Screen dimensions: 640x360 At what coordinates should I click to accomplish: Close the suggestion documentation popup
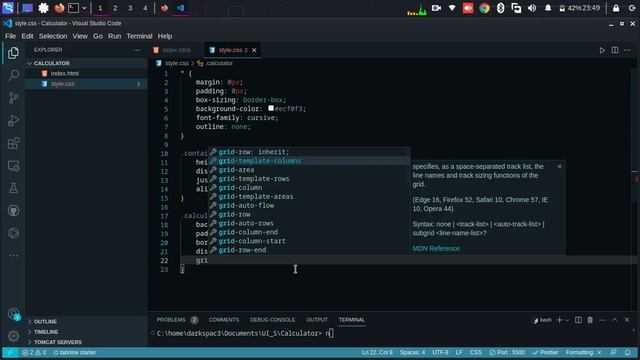coord(560,166)
